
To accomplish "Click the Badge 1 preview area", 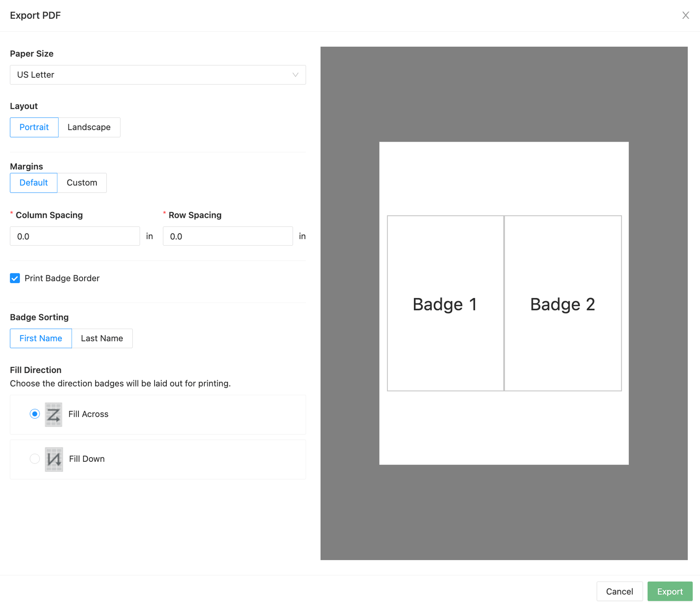I will pyautogui.click(x=445, y=304).
